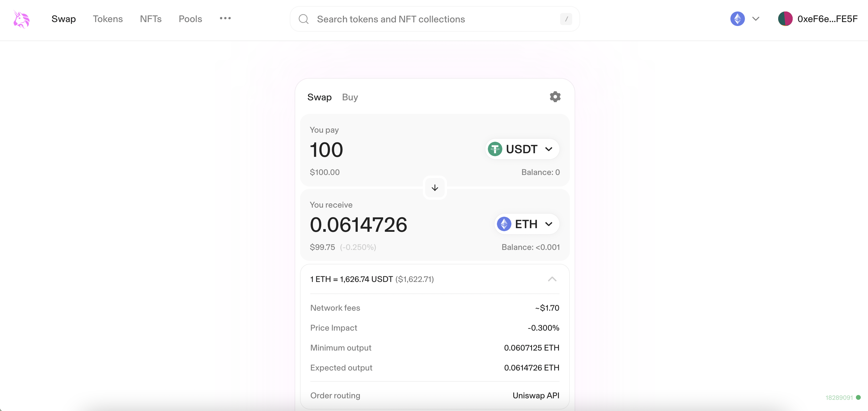Open the three-dots more menu
868x411 pixels.
pyautogui.click(x=225, y=18)
